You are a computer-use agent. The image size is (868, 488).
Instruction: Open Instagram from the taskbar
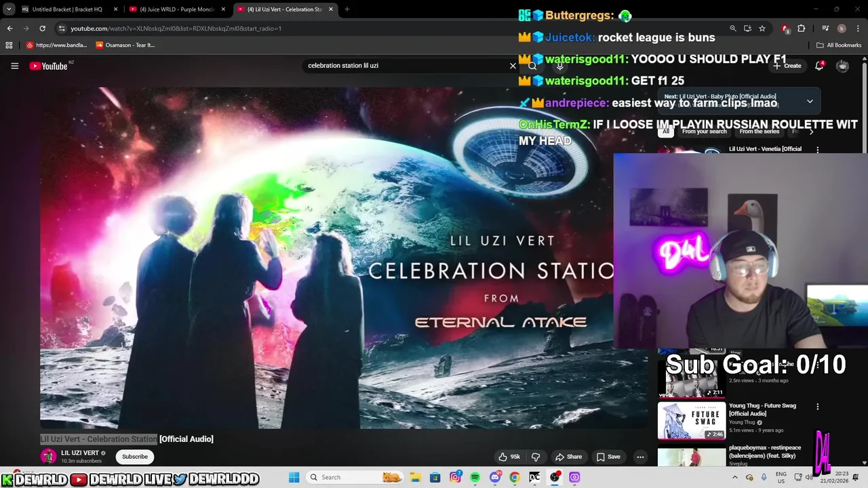pyautogui.click(x=455, y=477)
